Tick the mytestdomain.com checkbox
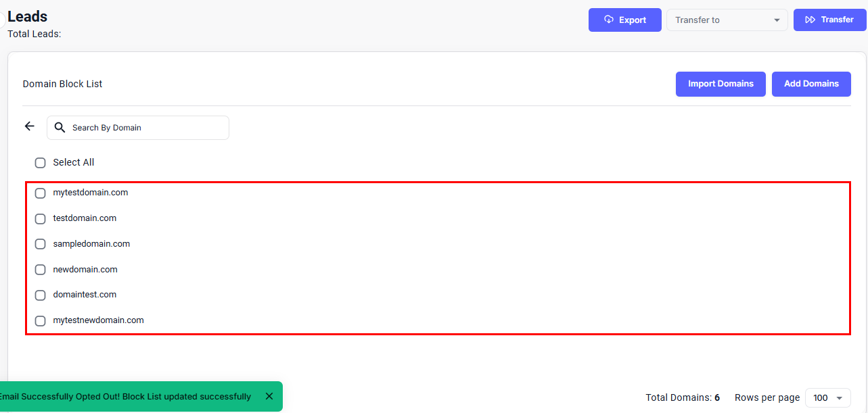868x413 pixels. pos(41,193)
